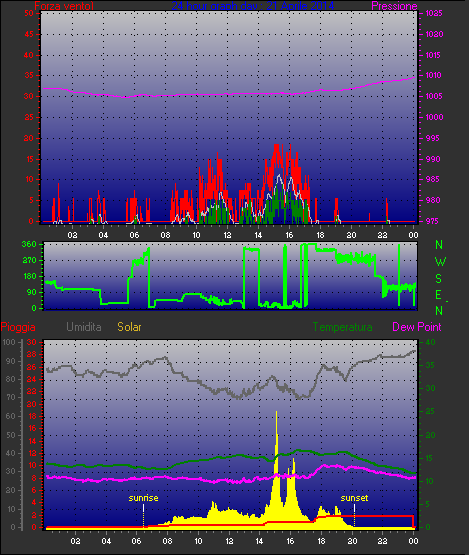This screenshot has width=469, height=555.
Task: Click the 50 wind speed axis value
Action: 29,13
